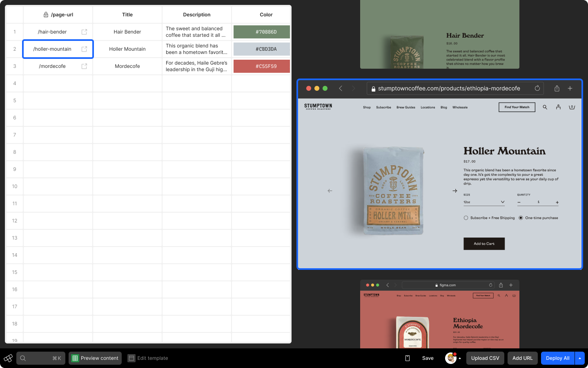This screenshot has width=588, height=368.
Task: Click share icon in Holler Mountain browser toolbar
Action: 557,88
